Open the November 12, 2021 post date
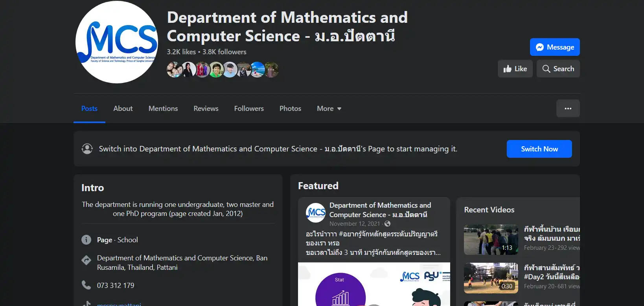Viewport: 644px width, 306px height. [355, 224]
